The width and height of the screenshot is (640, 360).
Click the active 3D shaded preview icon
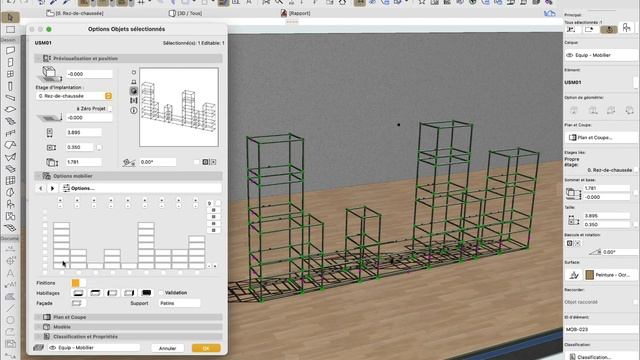click(133, 91)
